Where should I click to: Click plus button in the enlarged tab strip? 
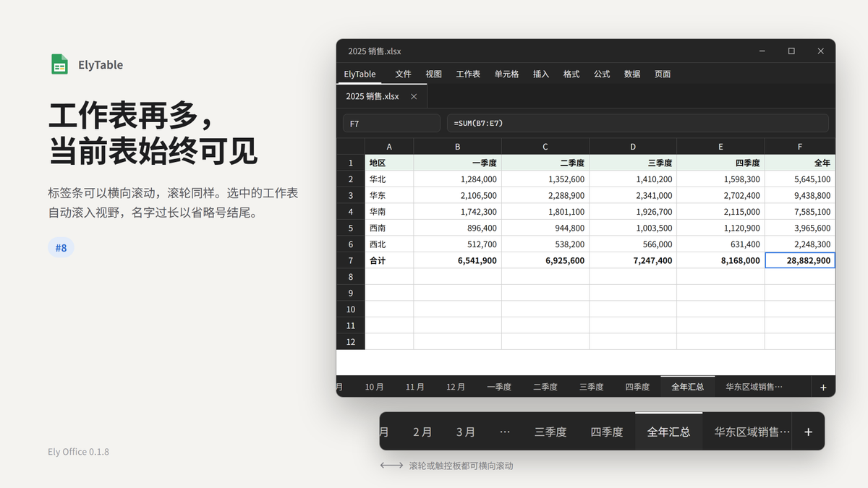pos(808,432)
